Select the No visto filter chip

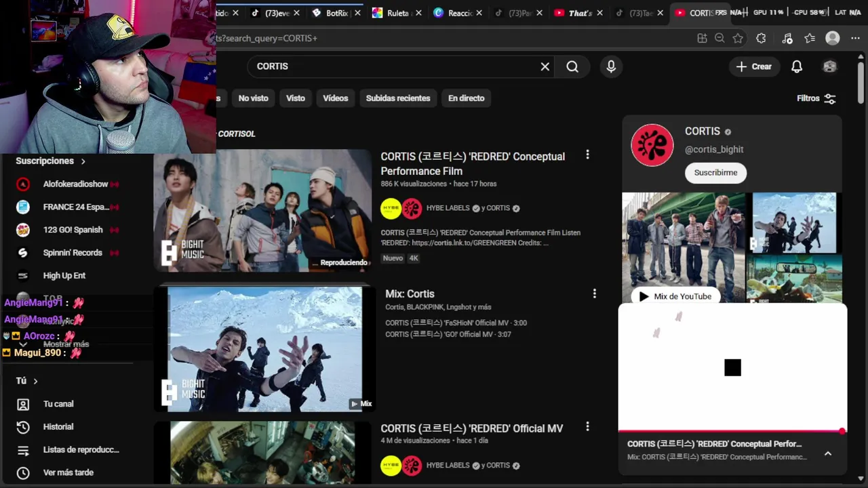coord(254,98)
